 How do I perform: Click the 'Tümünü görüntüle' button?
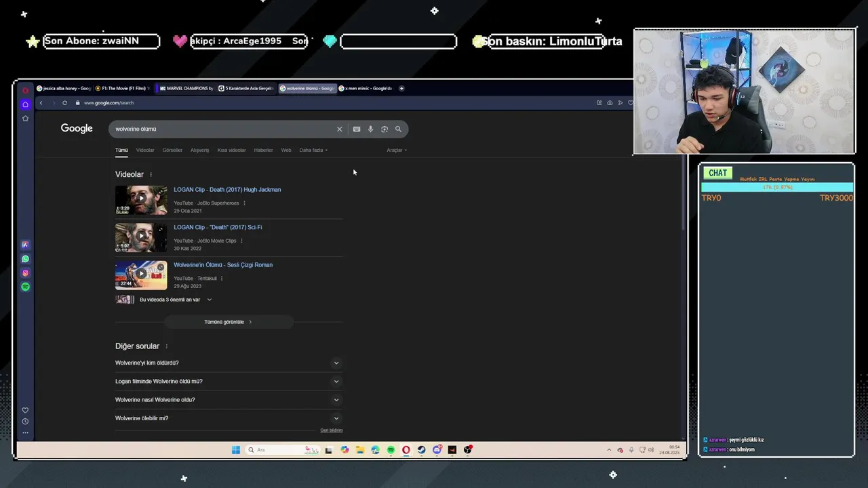pos(229,322)
